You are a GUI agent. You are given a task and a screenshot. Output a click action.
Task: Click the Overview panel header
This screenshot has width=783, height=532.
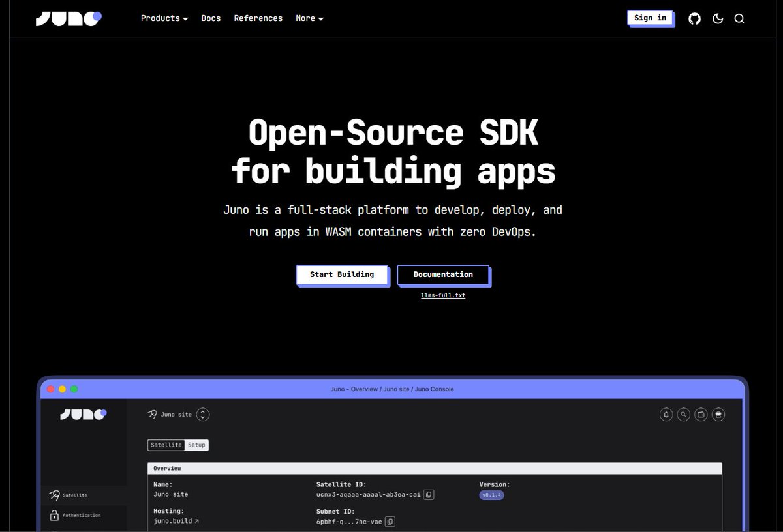pos(435,468)
